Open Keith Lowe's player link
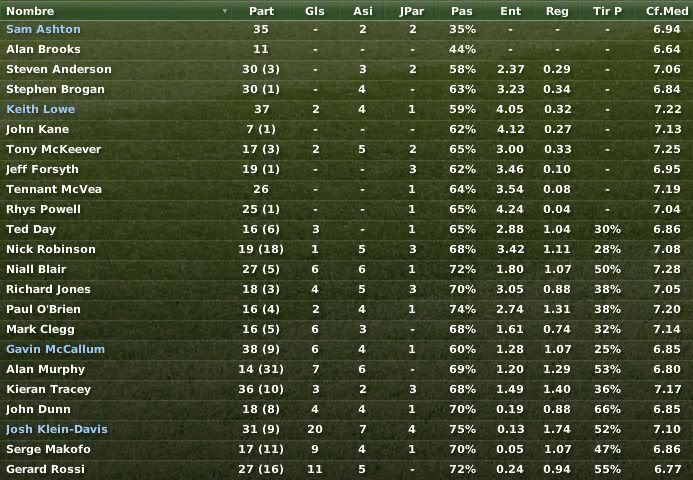The height and width of the screenshot is (480, 693). 41,109
